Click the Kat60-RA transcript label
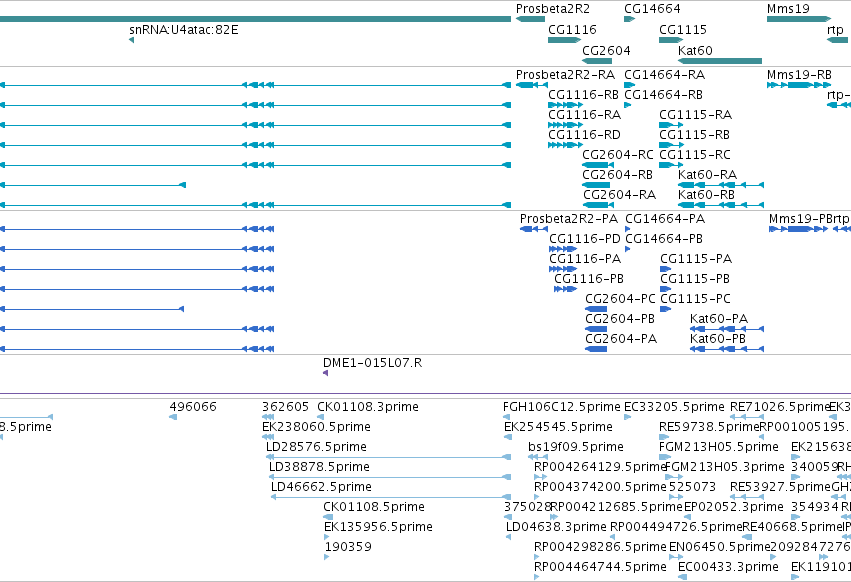The image size is (851, 582). click(x=707, y=175)
